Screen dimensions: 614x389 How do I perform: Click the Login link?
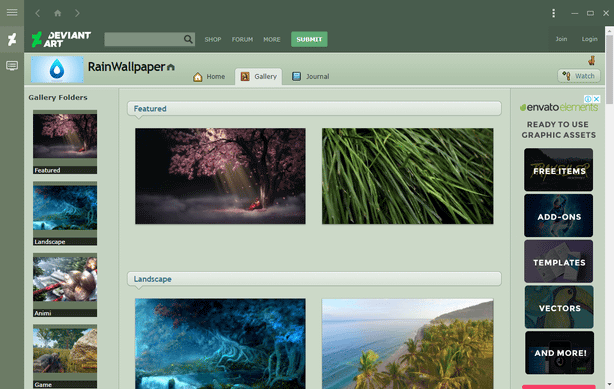click(x=589, y=39)
